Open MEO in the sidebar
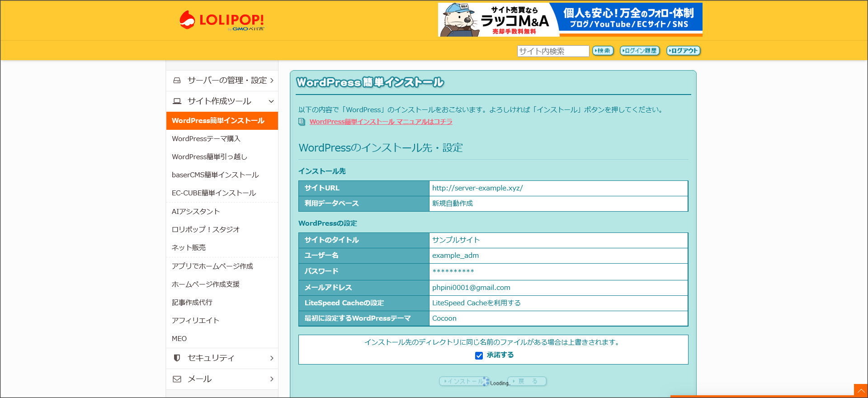Viewport: 868px width, 398px height. tap(179, 339)
